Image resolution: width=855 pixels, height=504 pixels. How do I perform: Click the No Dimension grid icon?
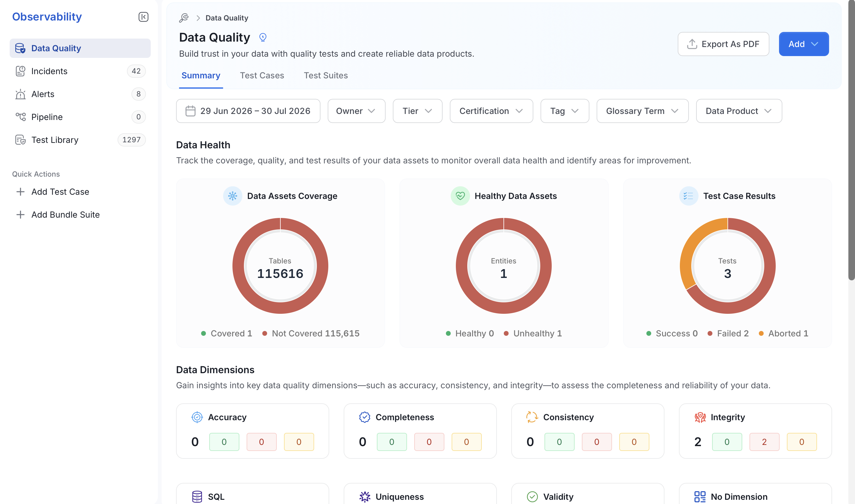click(700, 496)
